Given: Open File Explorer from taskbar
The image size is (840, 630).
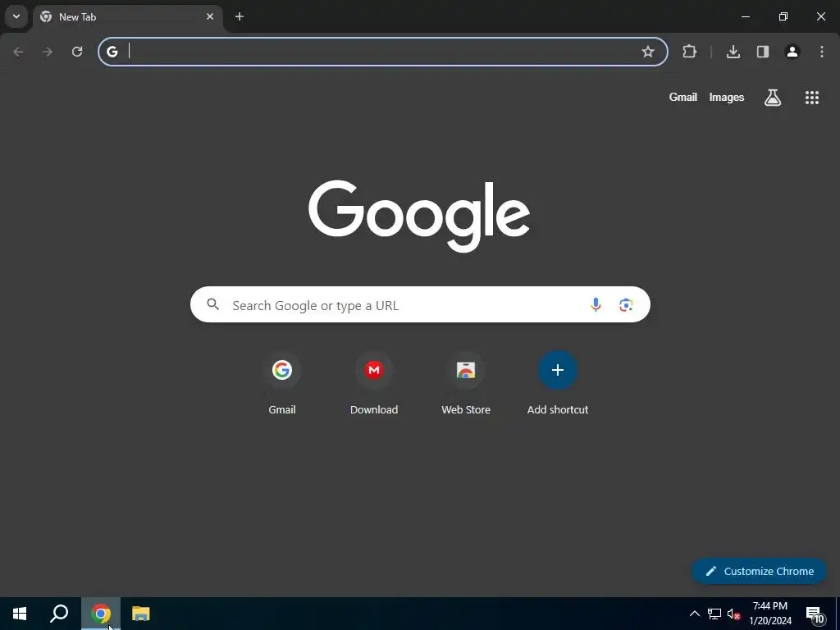Looking at the screenshot, I should click(141, 614).
